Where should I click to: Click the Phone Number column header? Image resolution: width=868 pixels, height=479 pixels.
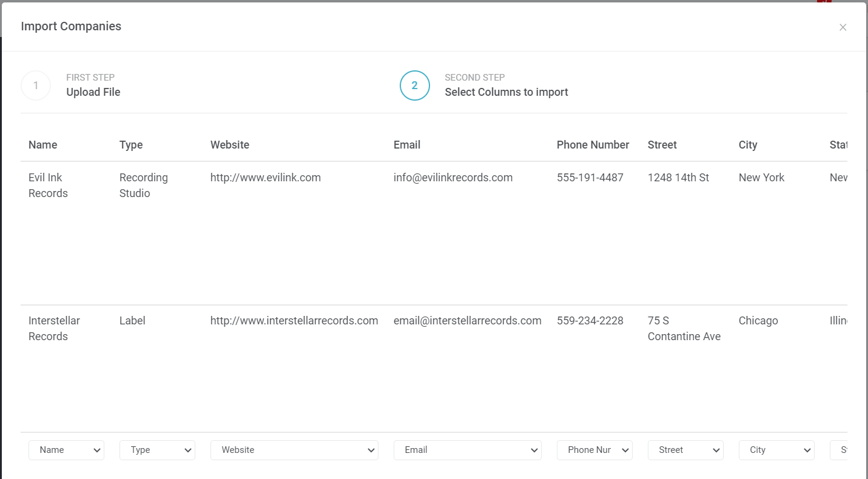593,145
